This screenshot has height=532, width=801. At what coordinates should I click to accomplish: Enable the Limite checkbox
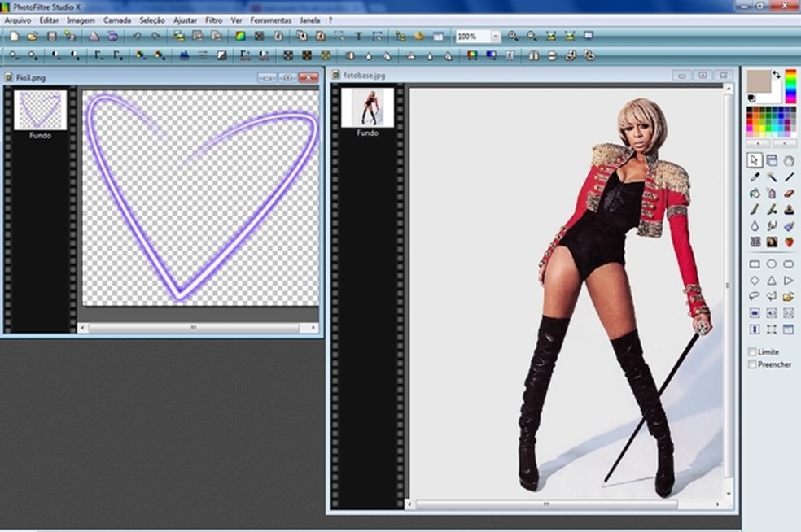pos(752,351)
